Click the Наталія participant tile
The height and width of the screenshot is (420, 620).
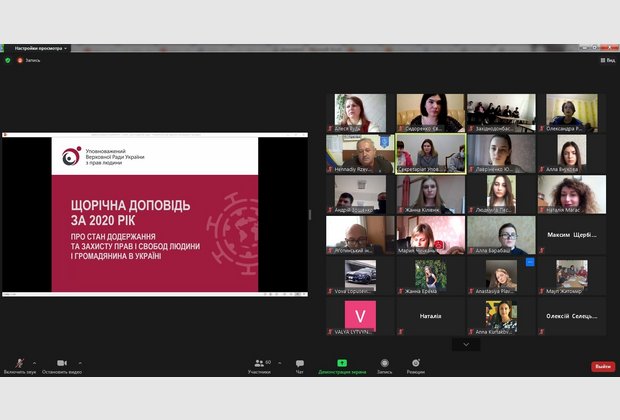[430, 316]
